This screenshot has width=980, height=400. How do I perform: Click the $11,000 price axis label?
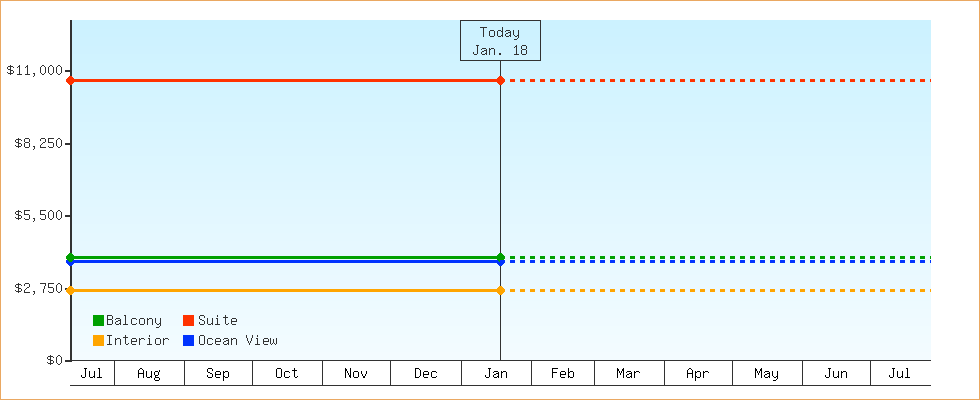click(x=35, y=71)
